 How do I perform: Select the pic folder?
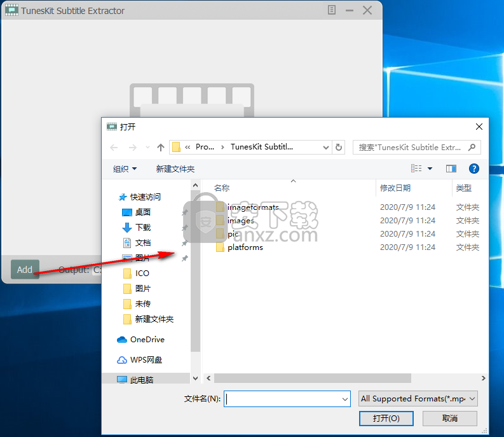pyautogui.click(x=233, y=234)
